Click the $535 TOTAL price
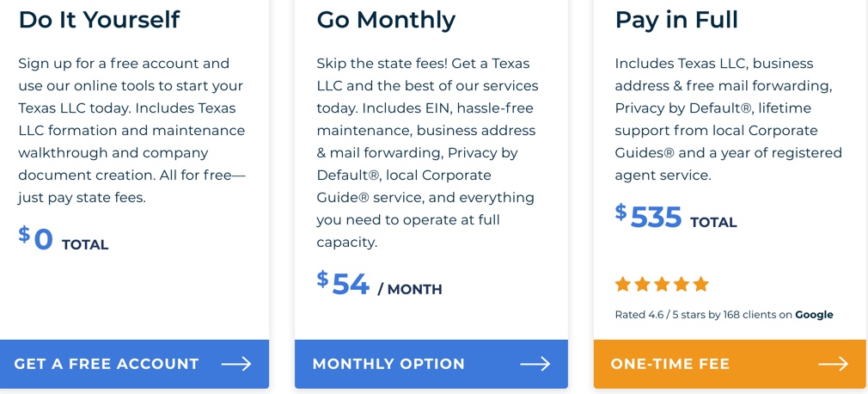 [675, 218]
